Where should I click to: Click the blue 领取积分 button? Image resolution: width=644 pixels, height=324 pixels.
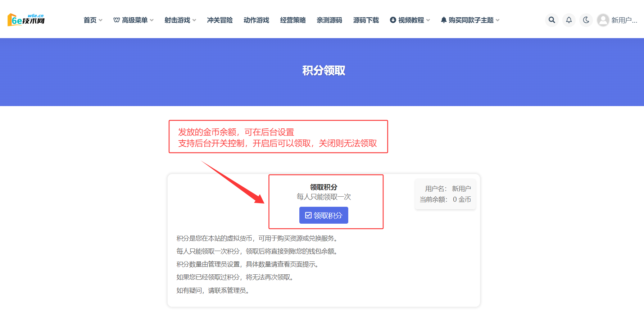324,215
